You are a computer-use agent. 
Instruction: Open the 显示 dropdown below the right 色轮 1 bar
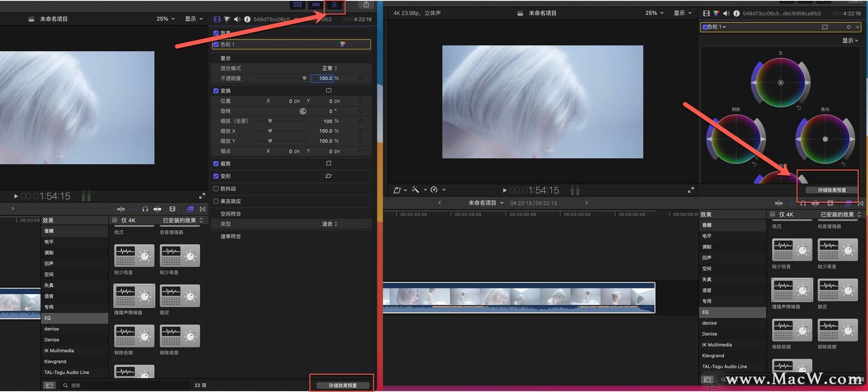pos(850,40)
